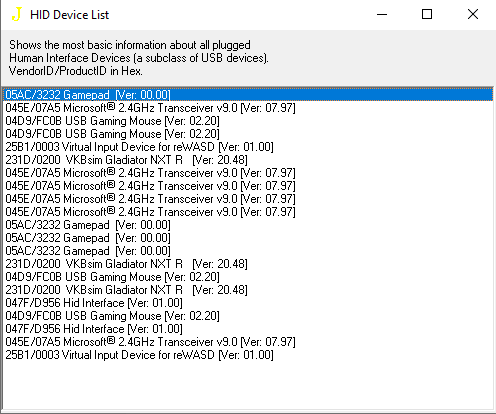The image size is (496, 414).
Task: Select Microsoft Transceiver row directly below first VKBsim row
Action: point(248,173)
